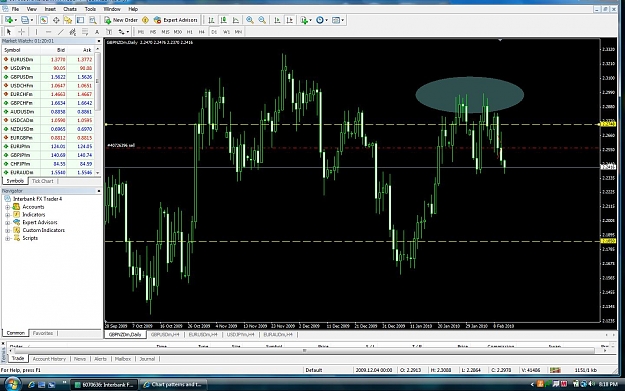This screenshot has height=391, width=625.
Task: Switch chart to candlesticks type
Action: point(224,20)
